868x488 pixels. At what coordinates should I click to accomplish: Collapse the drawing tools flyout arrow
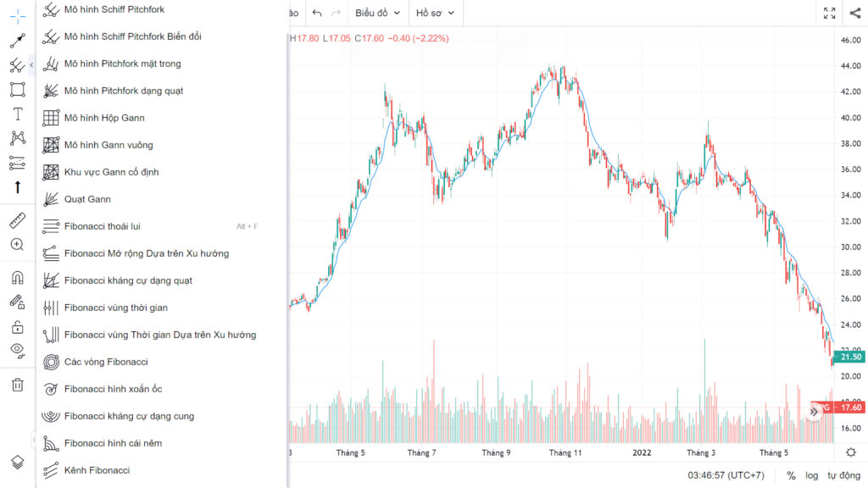point(31,65)
